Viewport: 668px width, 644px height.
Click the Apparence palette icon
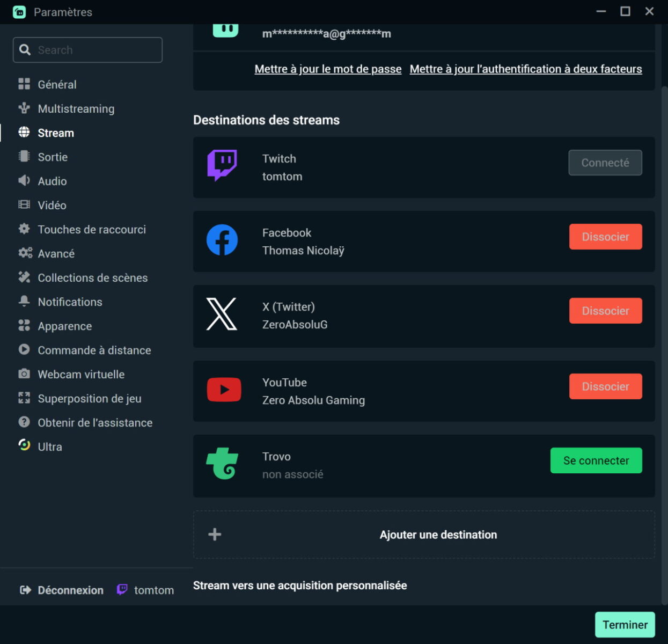tap(24, 325)
